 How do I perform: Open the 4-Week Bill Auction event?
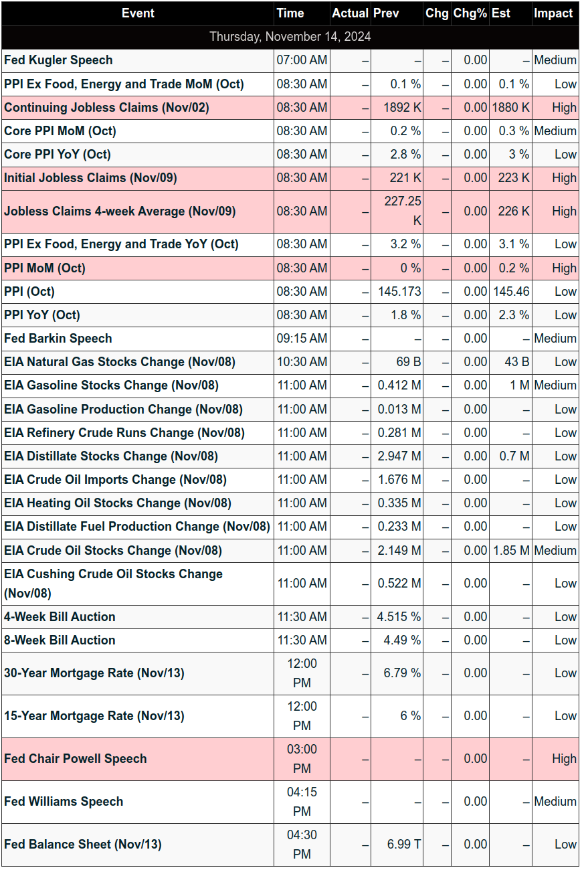point(60,617)
